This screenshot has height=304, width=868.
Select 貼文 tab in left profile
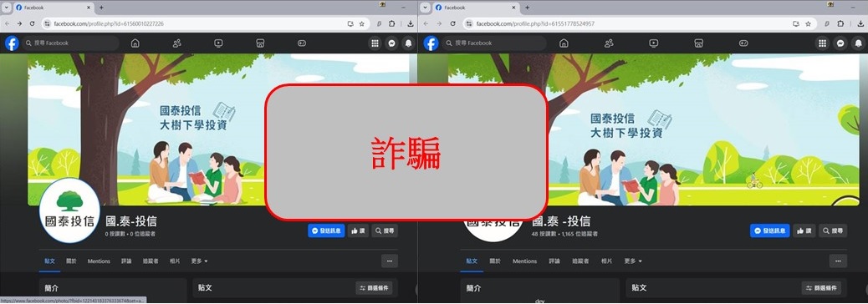[x=50, y=261]
